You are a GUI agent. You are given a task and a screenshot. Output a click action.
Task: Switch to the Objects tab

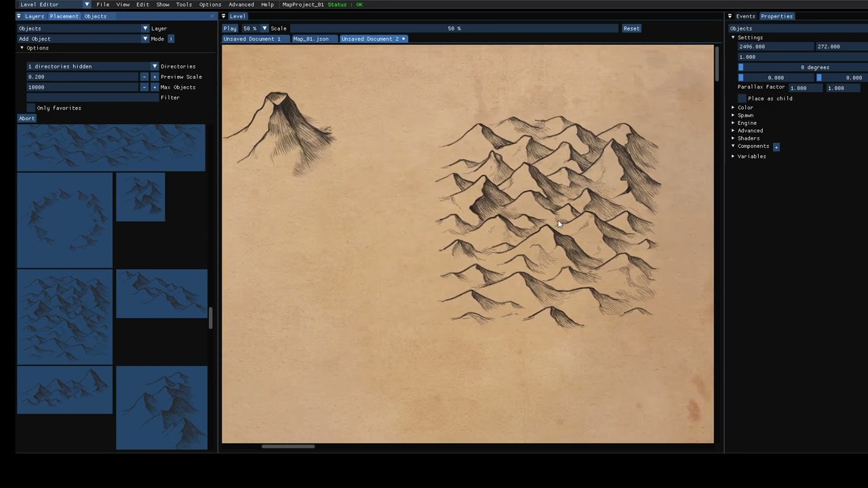[95, 16]
